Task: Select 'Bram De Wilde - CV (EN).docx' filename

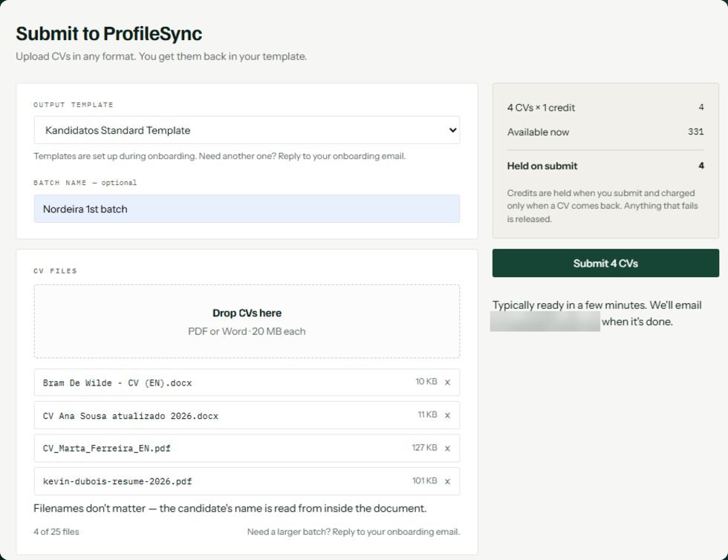Action: (117, 383)
